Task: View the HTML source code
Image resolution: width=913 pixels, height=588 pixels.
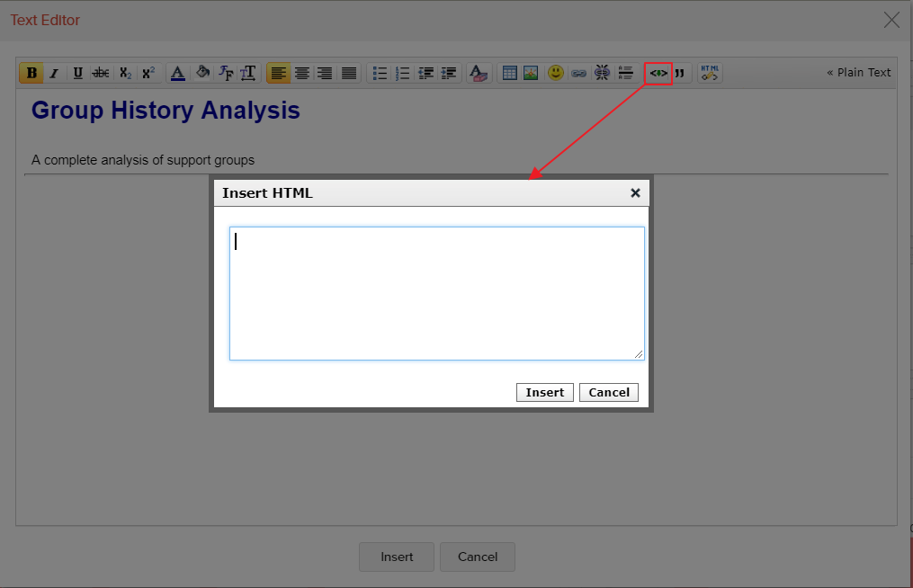Action: [709, 73]
